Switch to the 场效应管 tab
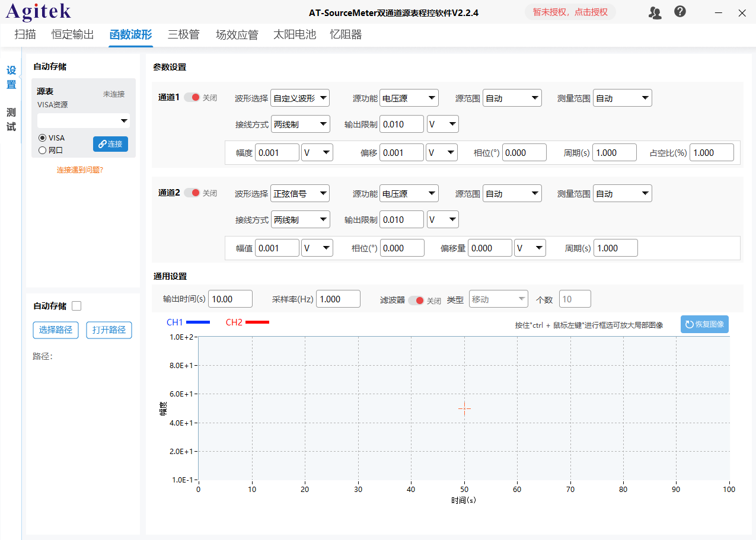756x540 pixels. click(x=237, y=35)
